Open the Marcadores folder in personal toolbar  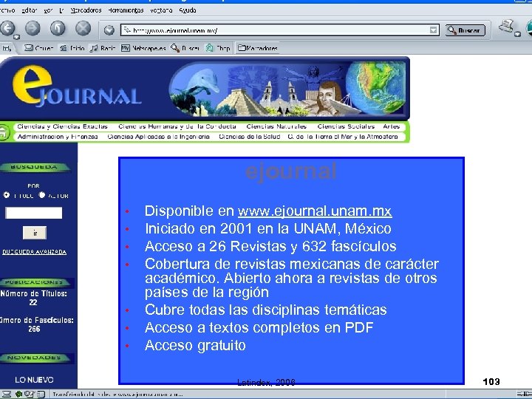tap(258, 48)
